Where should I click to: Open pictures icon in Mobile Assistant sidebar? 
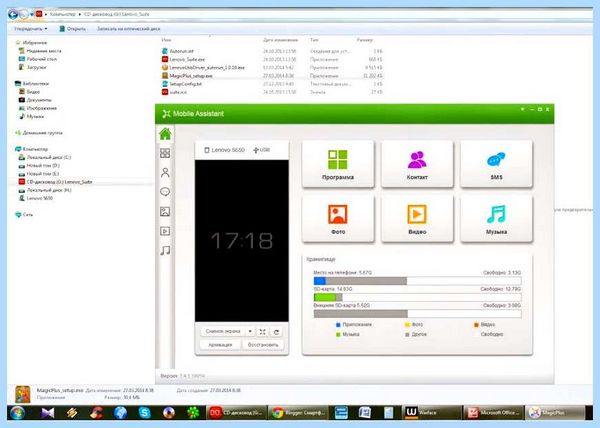point(165,212)
